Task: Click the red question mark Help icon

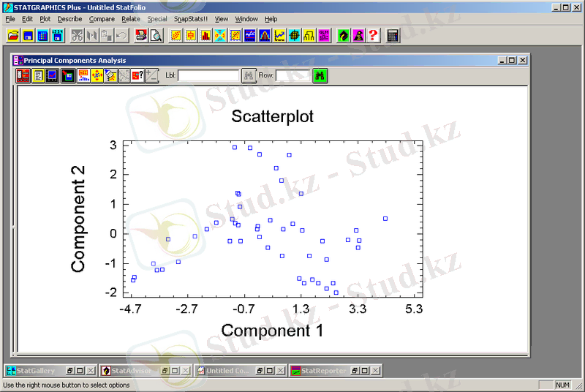Action: tap(373, 35)
